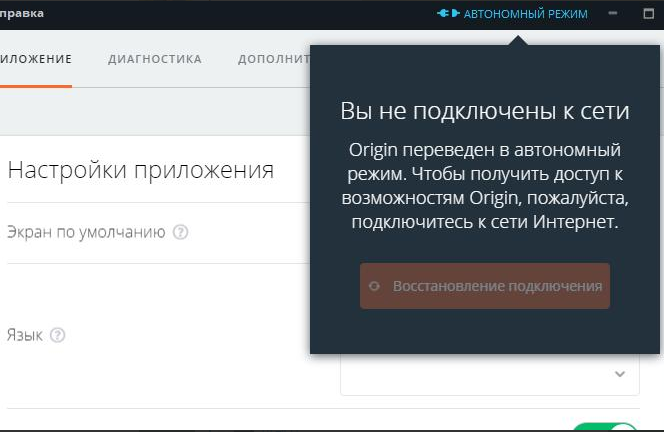Click the Настройки приложения heading
The image size is (664, 432).
(x=140, y=169)
